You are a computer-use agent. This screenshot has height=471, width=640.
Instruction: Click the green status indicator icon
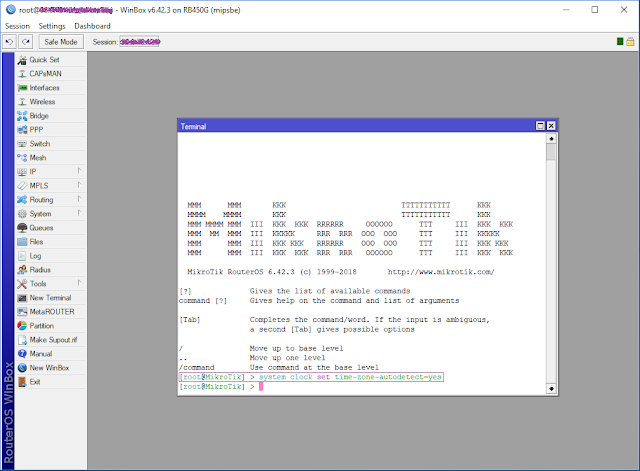point(620,42)
